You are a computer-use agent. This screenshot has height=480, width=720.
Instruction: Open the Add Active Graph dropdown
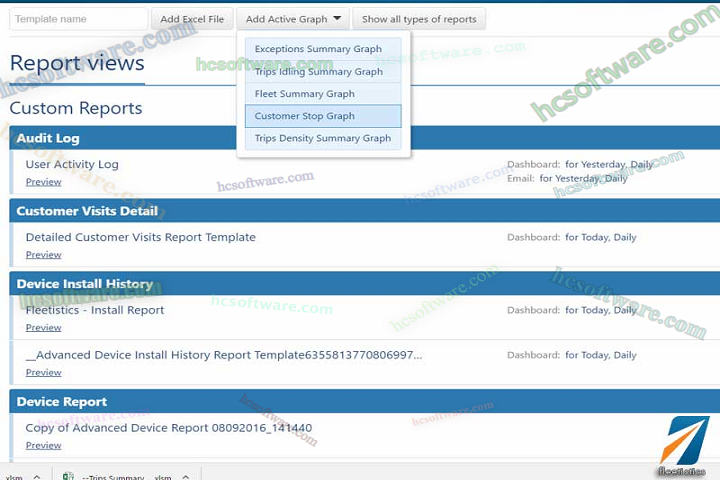point(293,19)
